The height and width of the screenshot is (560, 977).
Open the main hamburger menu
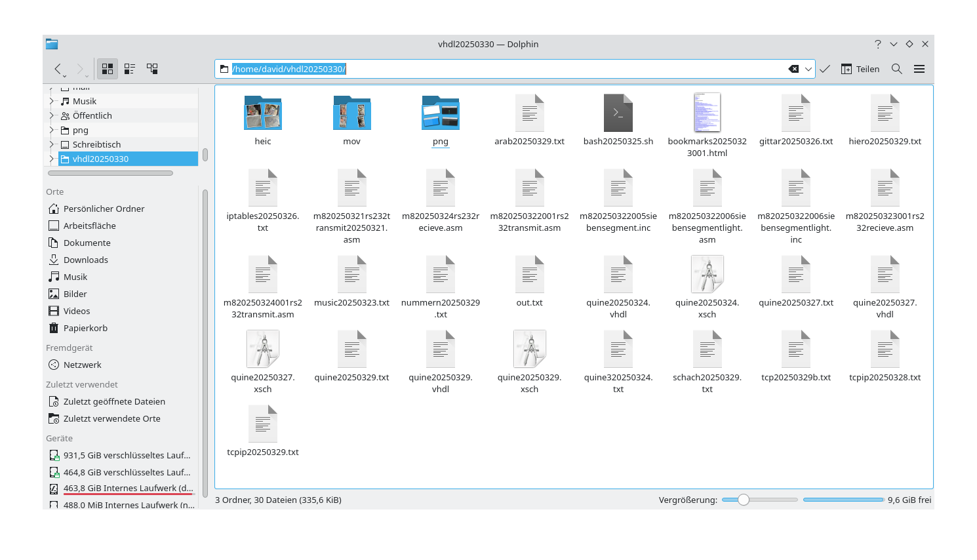click(919, 68)
